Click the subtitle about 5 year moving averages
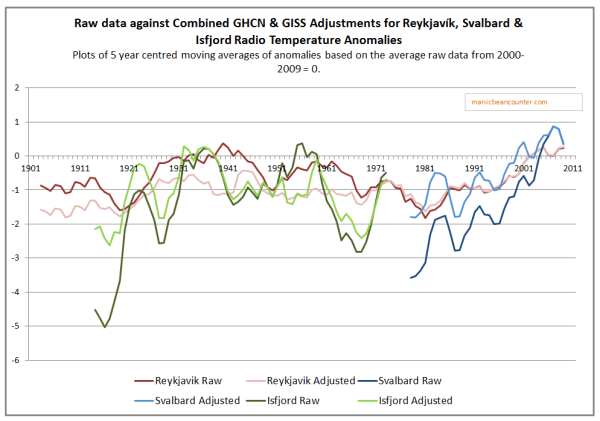The width and height of the screenshot is (600, 421). tap(300, 60)
